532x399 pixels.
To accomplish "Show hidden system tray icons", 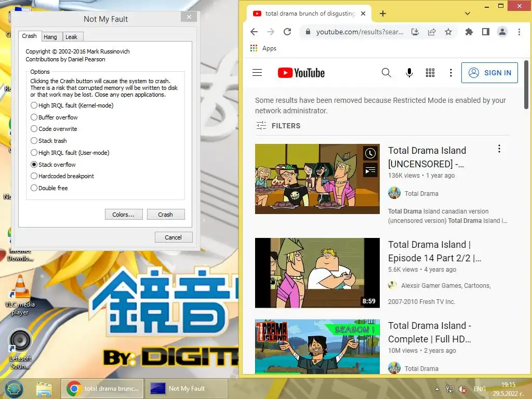I will 437,389.
